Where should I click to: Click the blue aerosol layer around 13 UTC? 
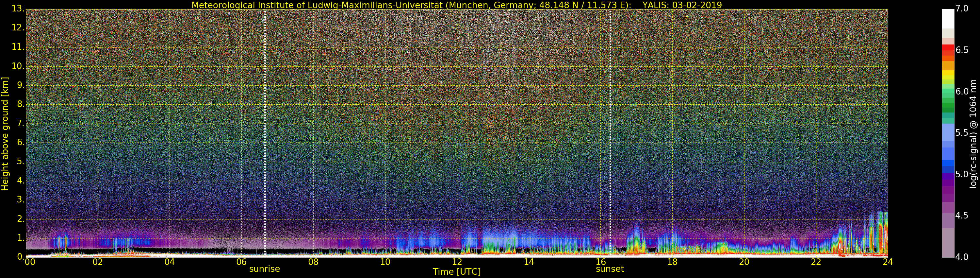[x=500, y=238]
